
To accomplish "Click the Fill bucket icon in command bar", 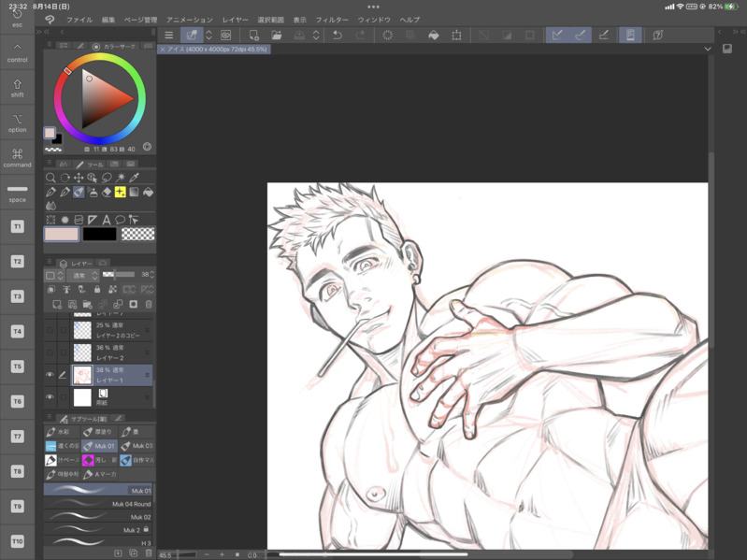I will [x=434, y=36].
